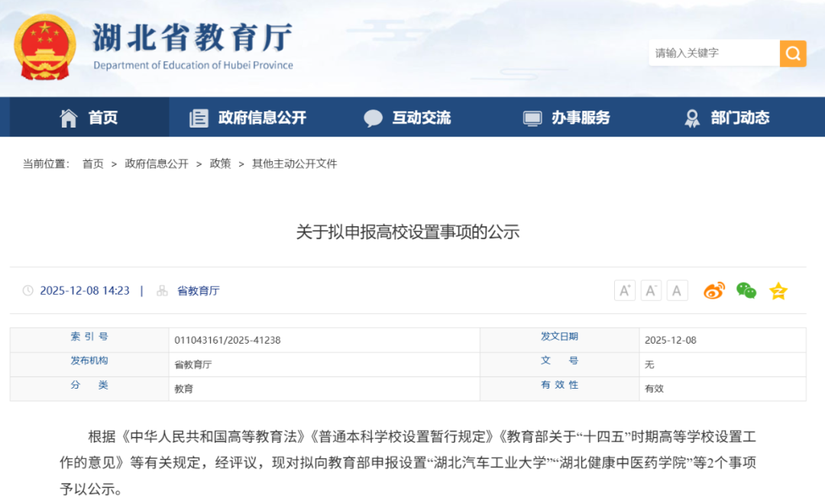Select the home icon in the navigation bar
Screen dimensions: 825x504
(68, 118)
